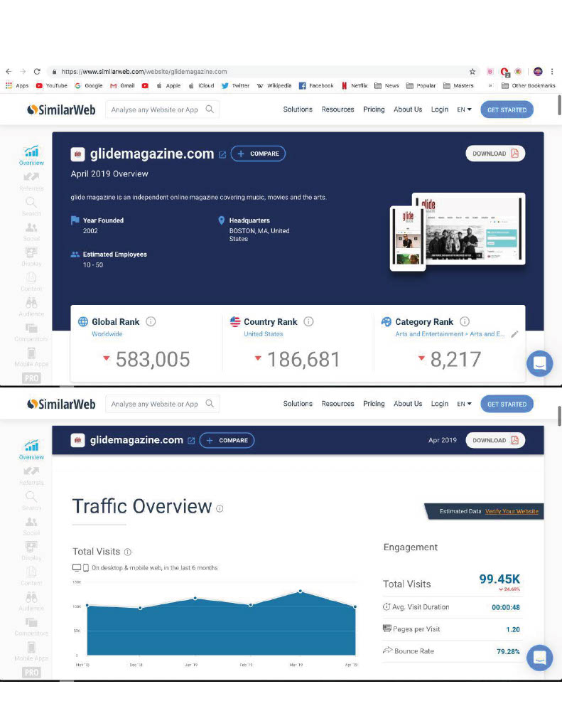The height and width of the screenshot is (728, 562).
Task: Open the Pricing page in top navbar
Action: coord(374,109)
